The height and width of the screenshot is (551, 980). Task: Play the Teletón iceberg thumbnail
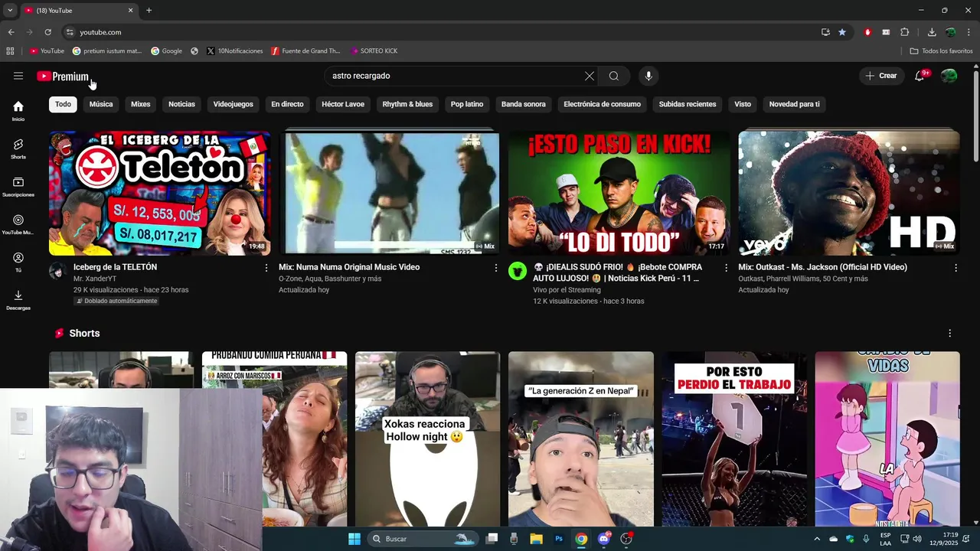[159, 193]
